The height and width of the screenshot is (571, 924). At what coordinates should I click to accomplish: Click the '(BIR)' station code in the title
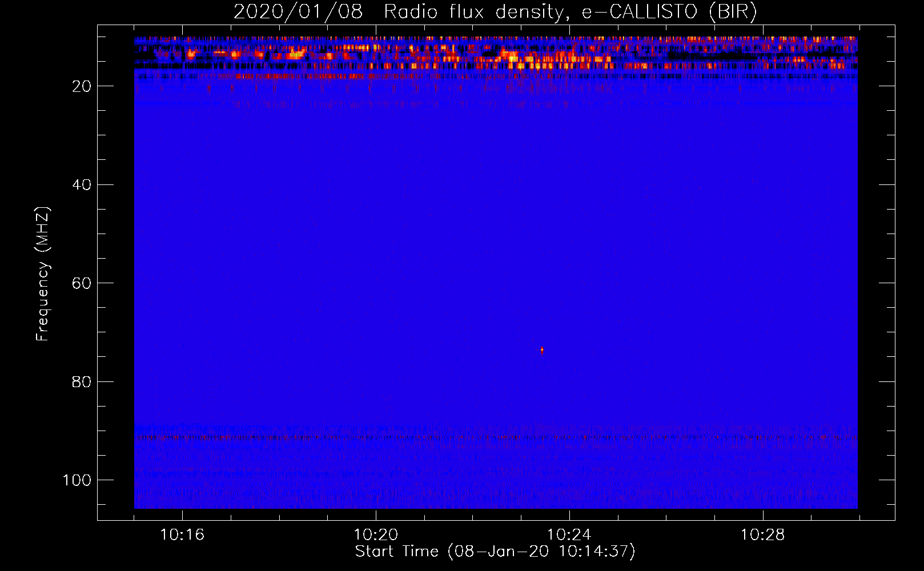click(x=733, y=12)
